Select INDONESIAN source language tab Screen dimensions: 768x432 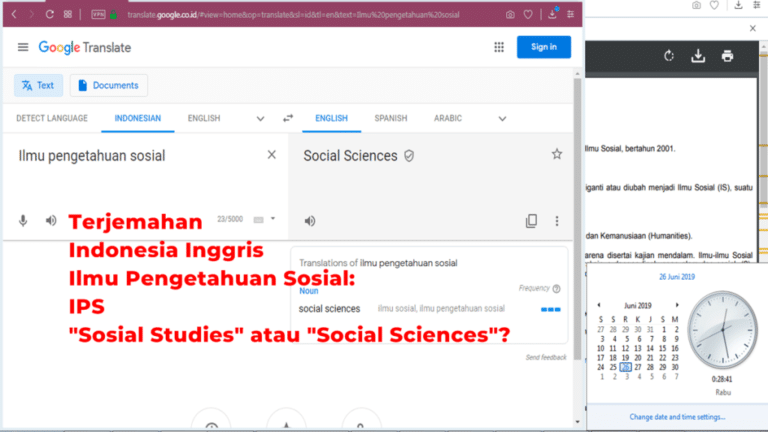click(138, 118)
